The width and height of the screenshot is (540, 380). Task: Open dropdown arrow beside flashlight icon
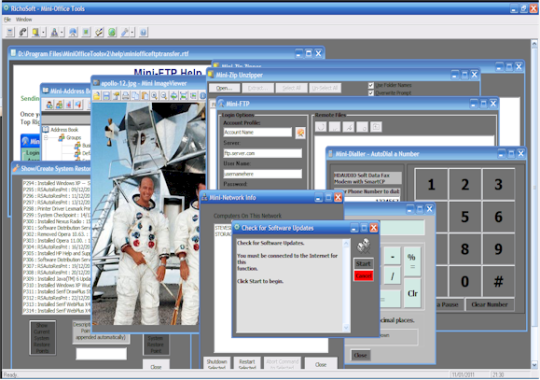[132, 32]
